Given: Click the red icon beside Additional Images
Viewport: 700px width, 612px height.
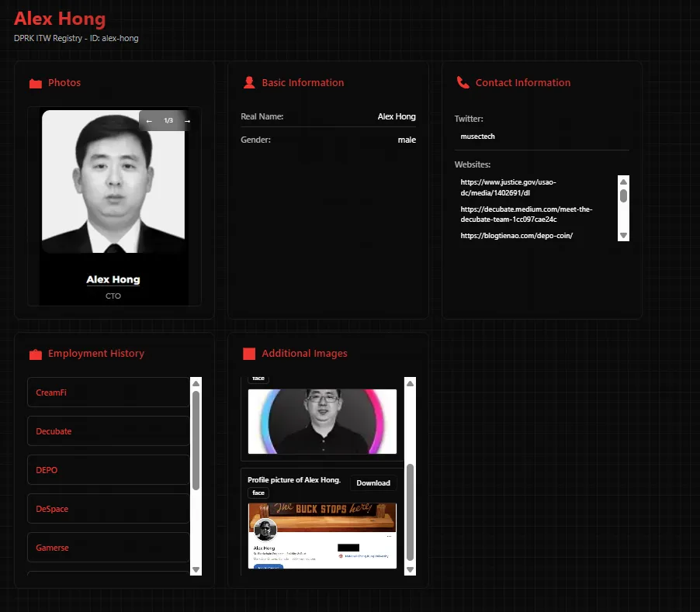Looking at the screenshot, I should (249, 354).
